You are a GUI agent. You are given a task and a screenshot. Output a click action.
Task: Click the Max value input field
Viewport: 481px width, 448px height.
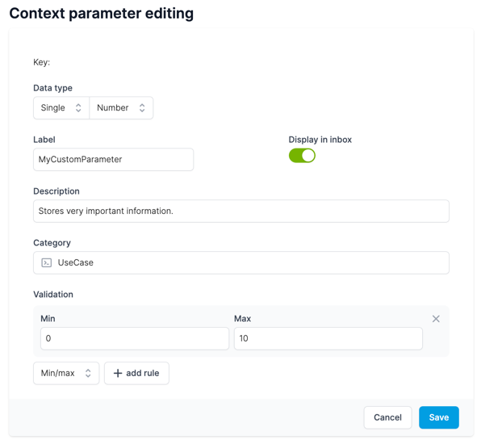[328, 338]
